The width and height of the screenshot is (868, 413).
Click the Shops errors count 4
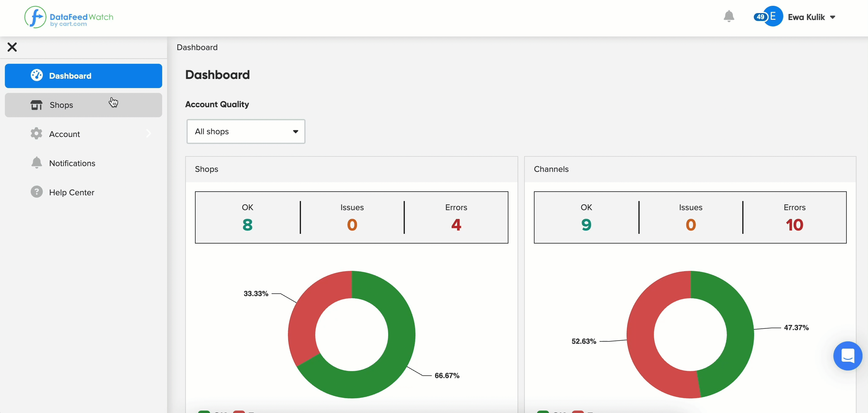[456, 225]
